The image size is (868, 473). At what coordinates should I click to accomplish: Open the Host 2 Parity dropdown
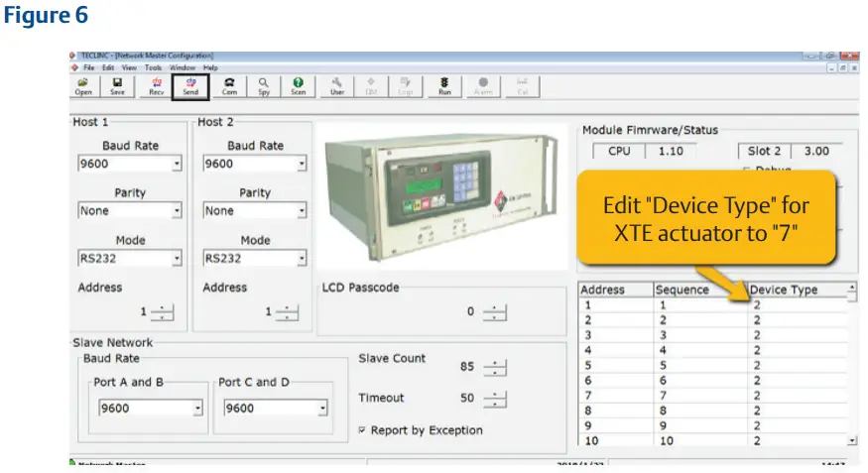point(302,211)
